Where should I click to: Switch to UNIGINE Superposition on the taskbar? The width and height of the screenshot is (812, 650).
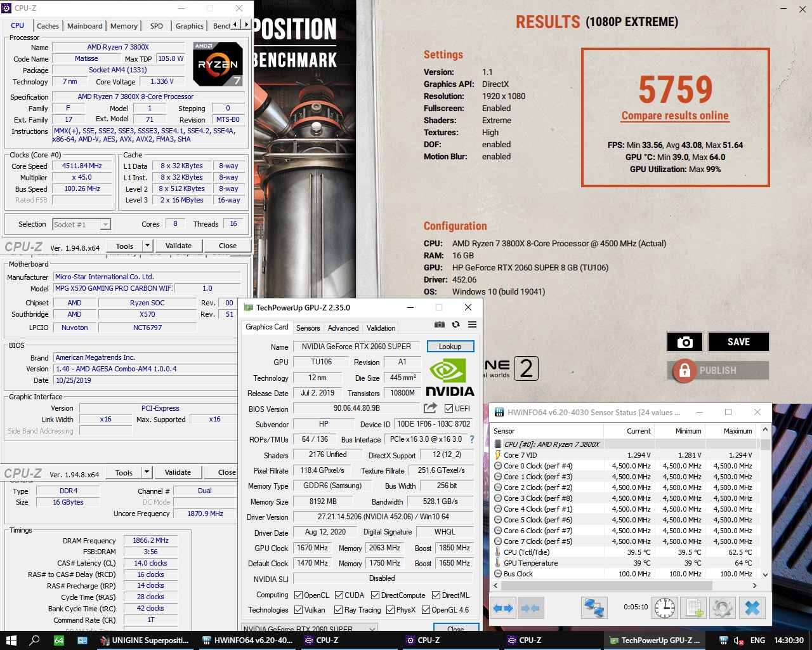point(145,640)
